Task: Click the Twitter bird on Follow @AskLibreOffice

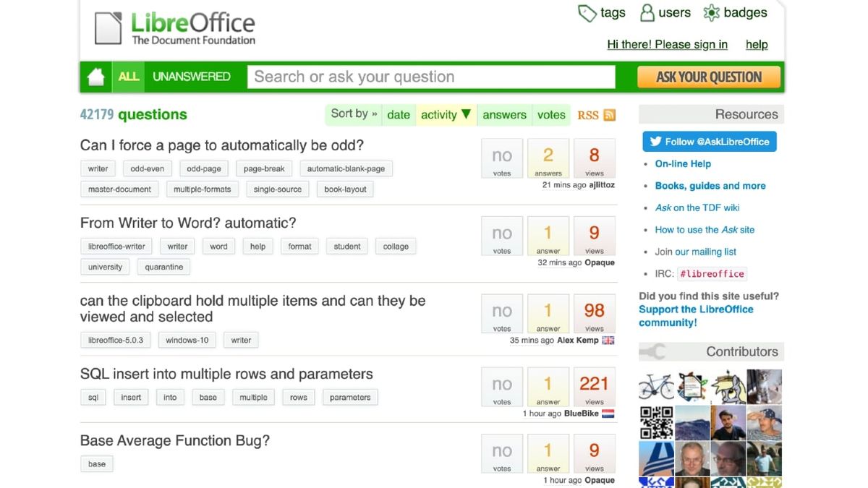Action: (658, 141)
